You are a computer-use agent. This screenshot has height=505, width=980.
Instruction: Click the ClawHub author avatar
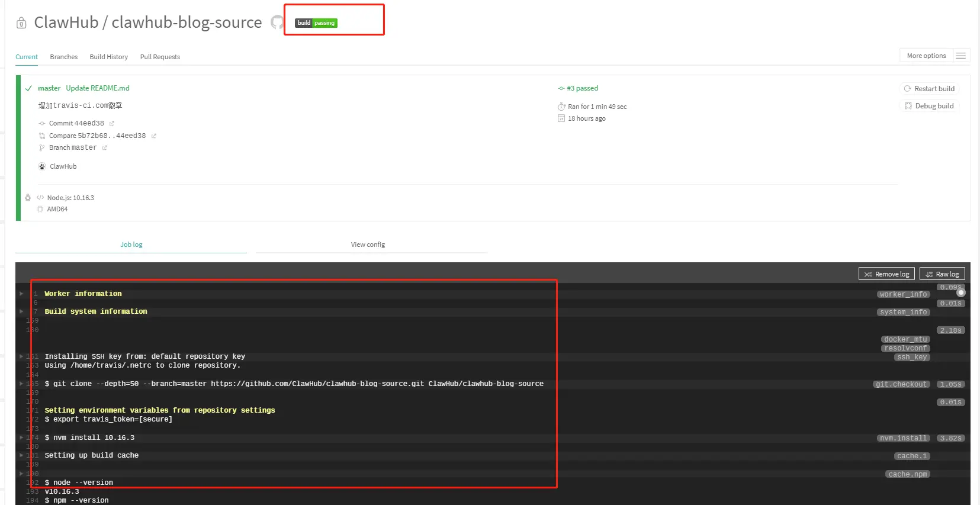(x=42, y=166)
